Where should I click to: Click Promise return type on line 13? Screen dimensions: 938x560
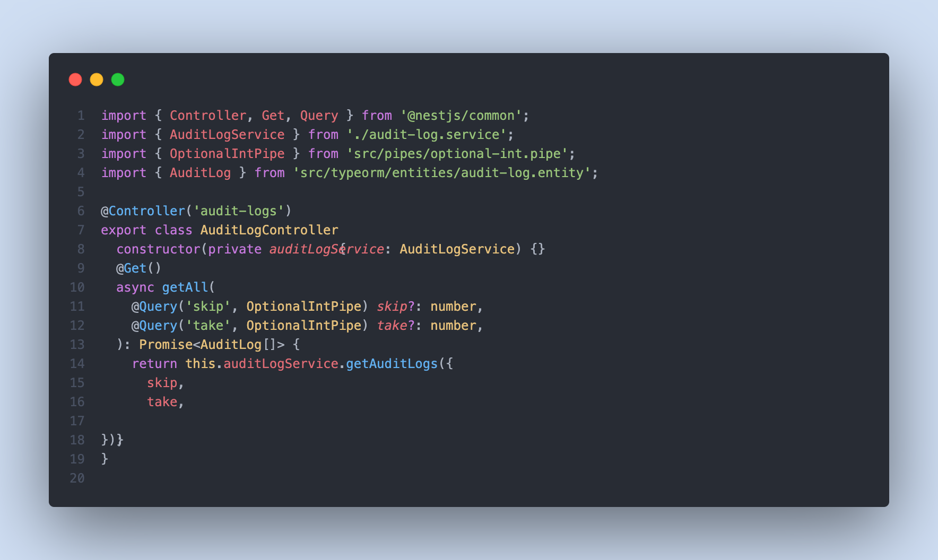tap(166, 345)
